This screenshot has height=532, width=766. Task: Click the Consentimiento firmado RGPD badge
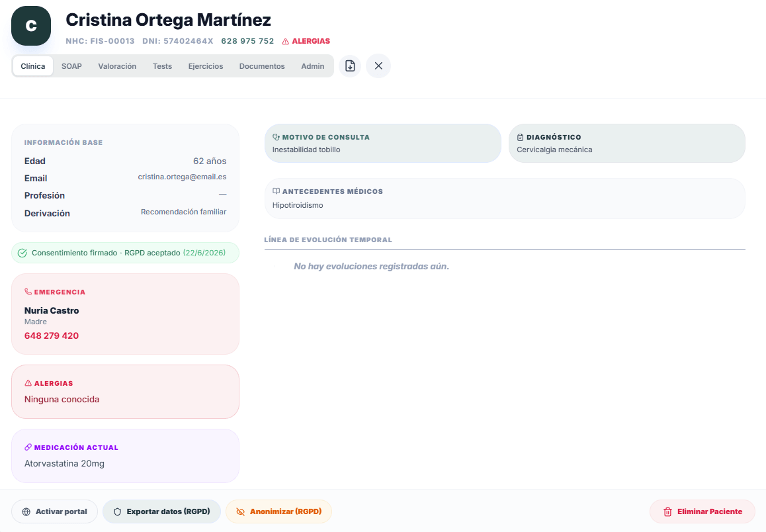pyautogui.click(x=126, y=253)
